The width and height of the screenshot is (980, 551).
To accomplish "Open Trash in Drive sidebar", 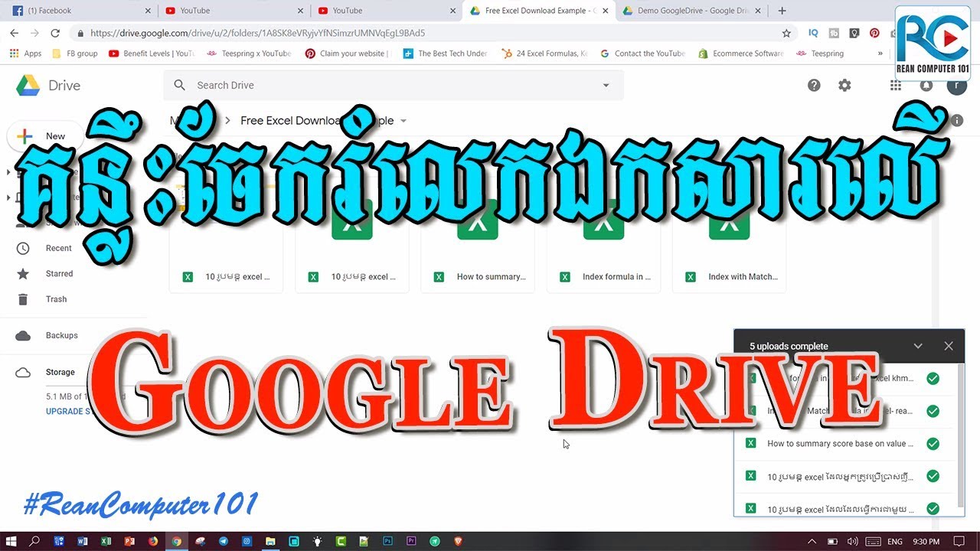I will 56,299.
